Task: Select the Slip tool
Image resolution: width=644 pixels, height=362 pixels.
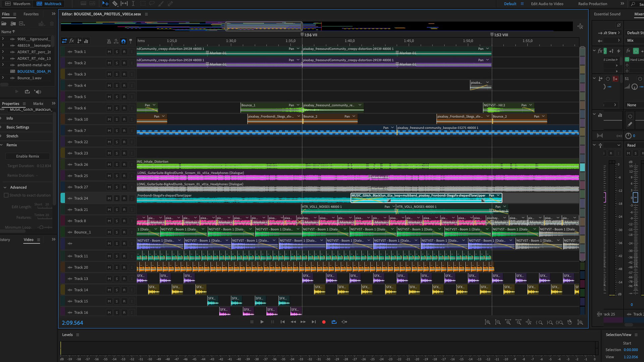Action: (124, 4)
